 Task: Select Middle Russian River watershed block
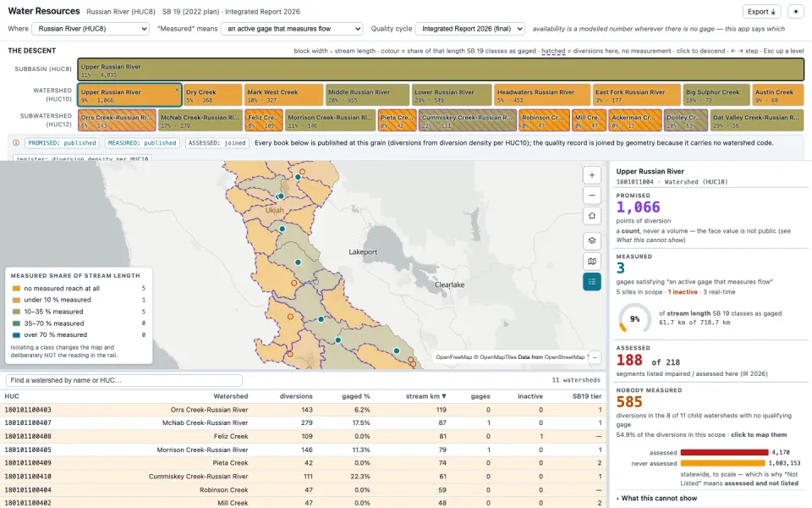click(x=367, y=96)
